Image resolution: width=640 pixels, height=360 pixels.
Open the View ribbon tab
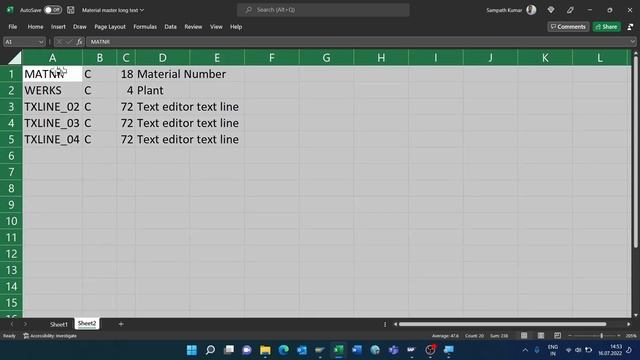point(216,27)
